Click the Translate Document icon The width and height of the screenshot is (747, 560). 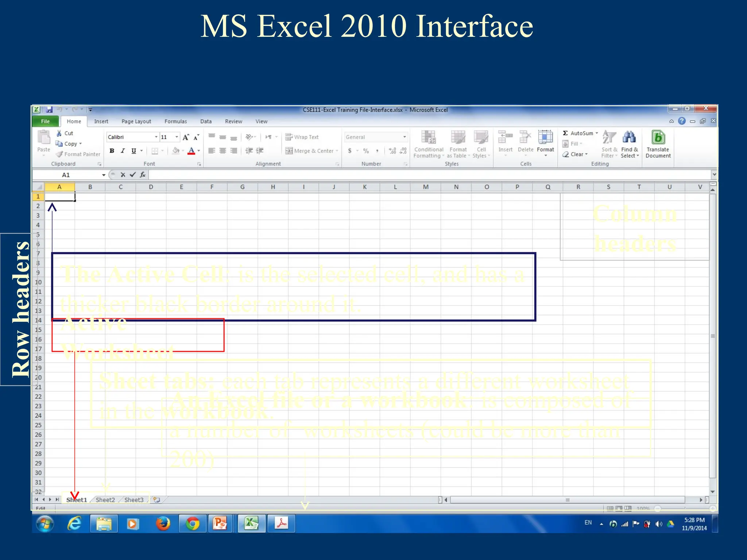[658, 137]
